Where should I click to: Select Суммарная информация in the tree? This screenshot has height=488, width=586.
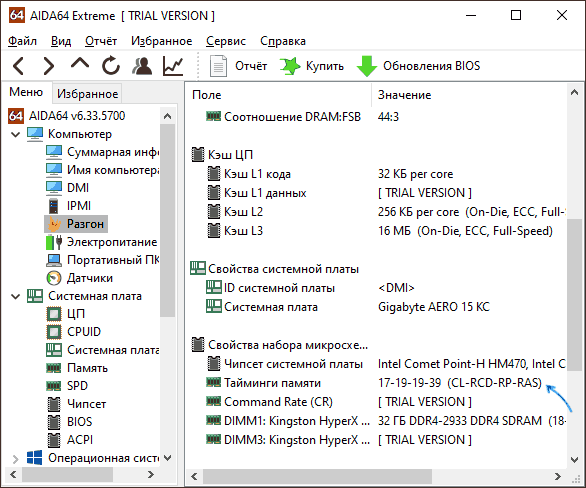tap(102, 152)
